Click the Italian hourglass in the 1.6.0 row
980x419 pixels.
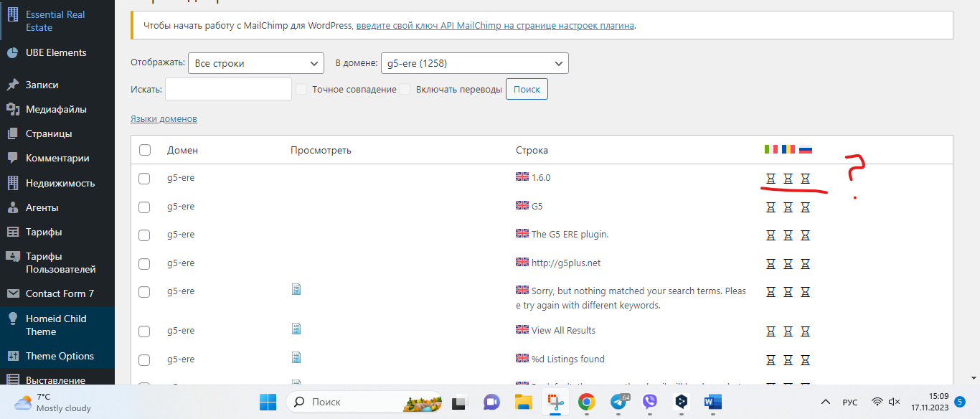[771, 179]
